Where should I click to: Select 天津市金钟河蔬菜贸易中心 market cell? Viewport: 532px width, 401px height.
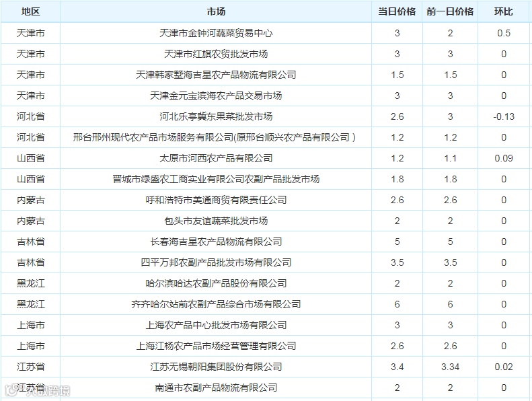click(216, 33)
